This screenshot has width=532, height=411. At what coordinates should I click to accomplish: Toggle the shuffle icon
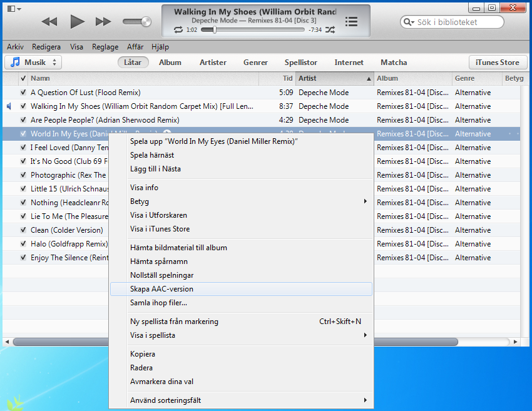[330, 30]
